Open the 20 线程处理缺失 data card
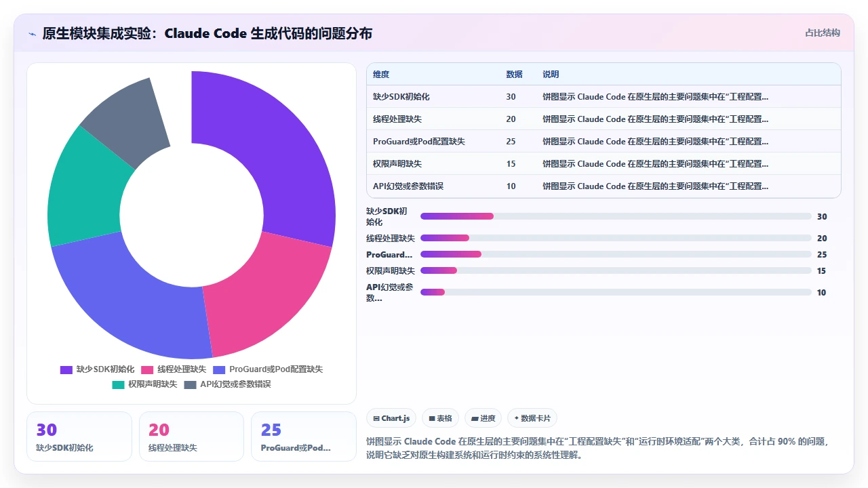Image resolution: width=868 pixels, height=488 pixels. click(191, 436)
